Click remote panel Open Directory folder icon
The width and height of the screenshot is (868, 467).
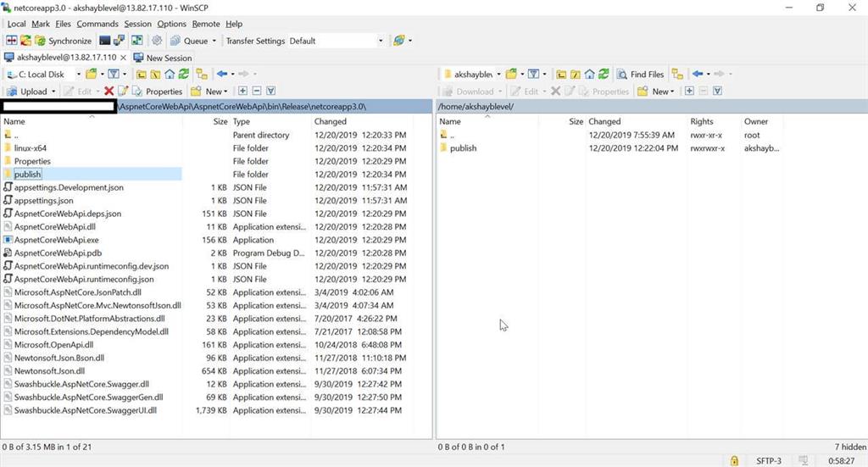(511, 74)
